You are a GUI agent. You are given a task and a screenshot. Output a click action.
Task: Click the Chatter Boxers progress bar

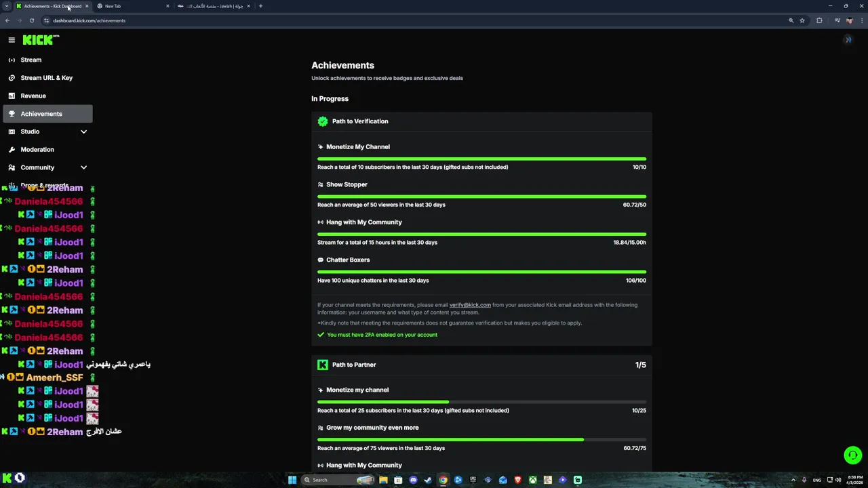pos(481,272)
